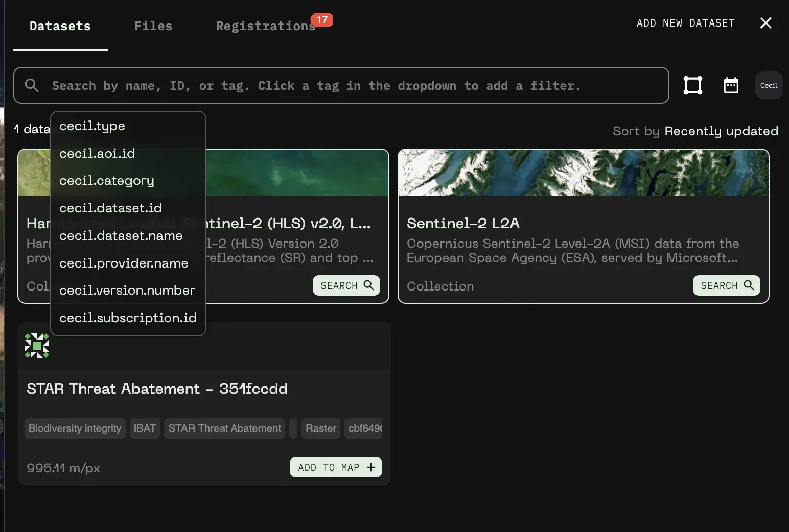Open the calendar date filter icon
Screen dimensions: 789x532
[731, 85]
